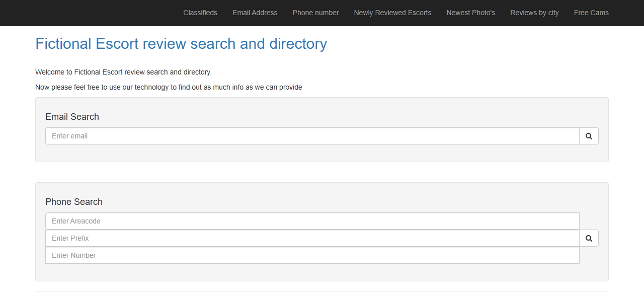Click the Email Search magnifier icon
Viewport: 644px width, 297px height.
[x=589, y=136]
